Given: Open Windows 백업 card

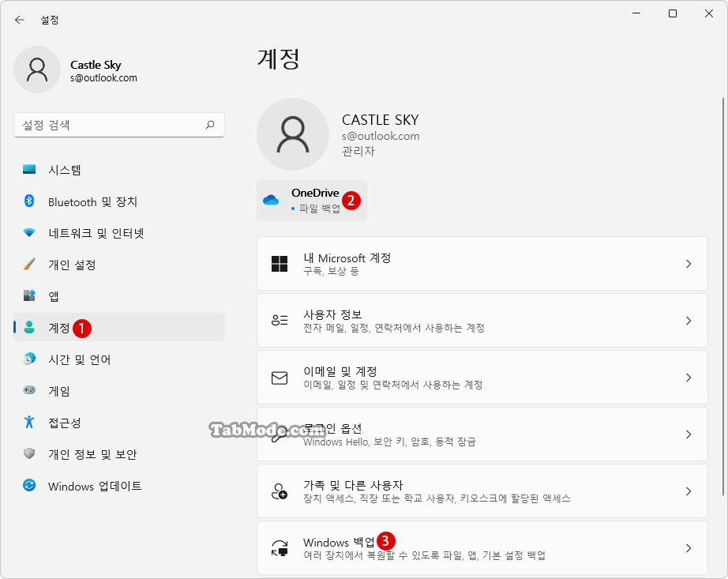Looking at the screenshot, I should point(482,548).
